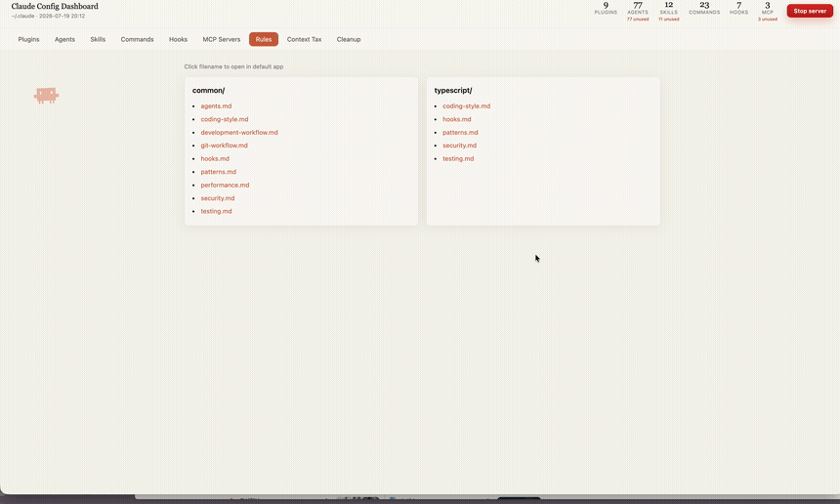Switch to the Context Tax tab
The height and width of the screenshot is (504, 840).
pyautogui.click(x=305, y=39)
